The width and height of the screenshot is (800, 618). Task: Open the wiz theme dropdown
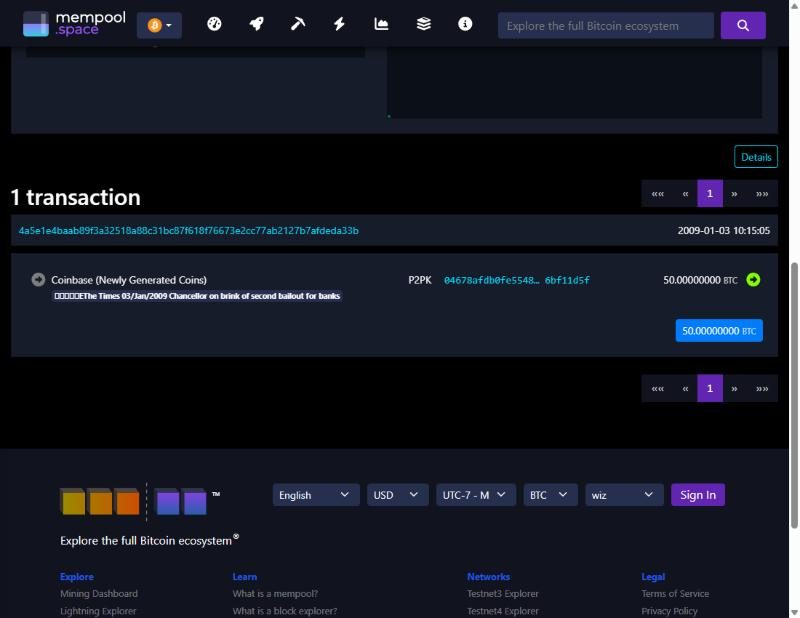[624, 495]
